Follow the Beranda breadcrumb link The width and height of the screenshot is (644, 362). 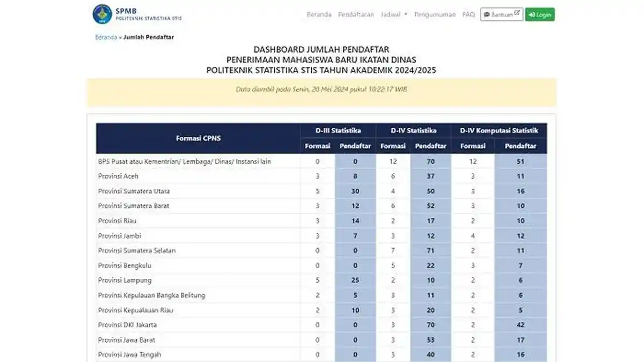click(x=106, y=37)
